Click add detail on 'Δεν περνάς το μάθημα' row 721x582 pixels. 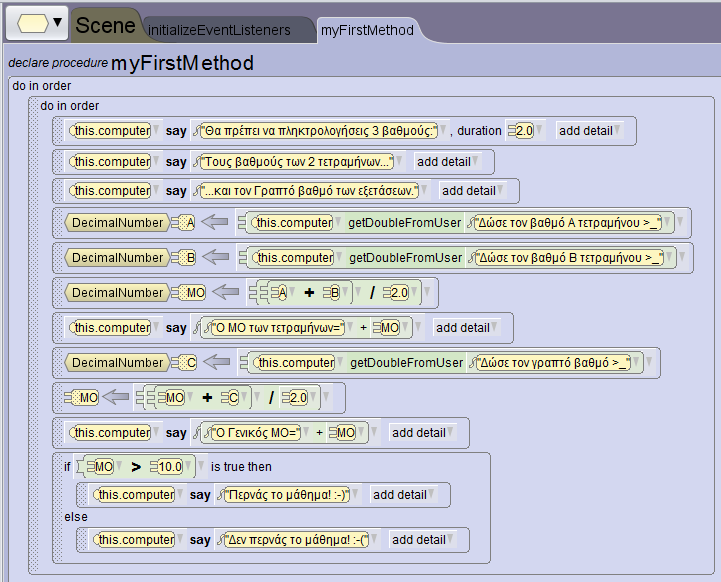pyautogui.click(x=422, y=540)
